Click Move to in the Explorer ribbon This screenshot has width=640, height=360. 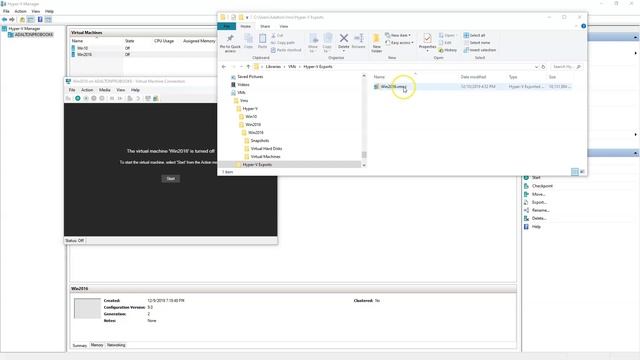pyautogui.click(x=313, y=43)
